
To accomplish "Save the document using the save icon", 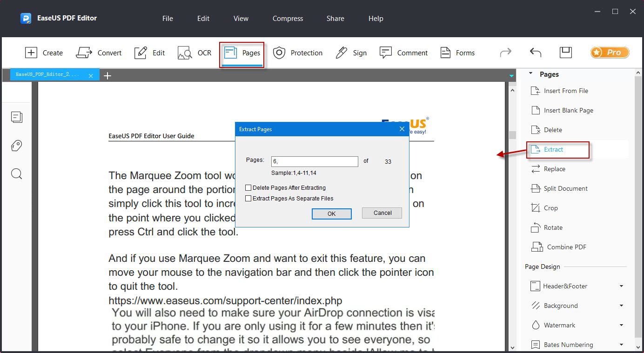I will click(566, 53).
